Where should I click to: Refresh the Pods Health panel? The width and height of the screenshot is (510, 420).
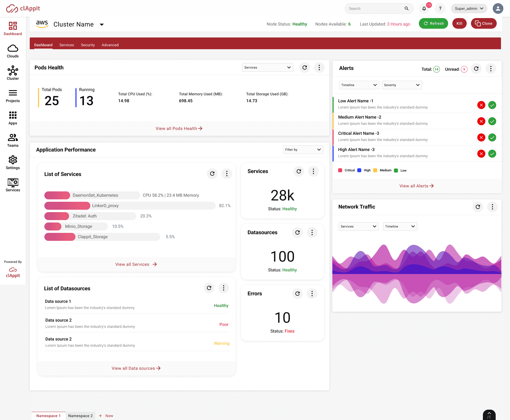(x=305, y=68)
